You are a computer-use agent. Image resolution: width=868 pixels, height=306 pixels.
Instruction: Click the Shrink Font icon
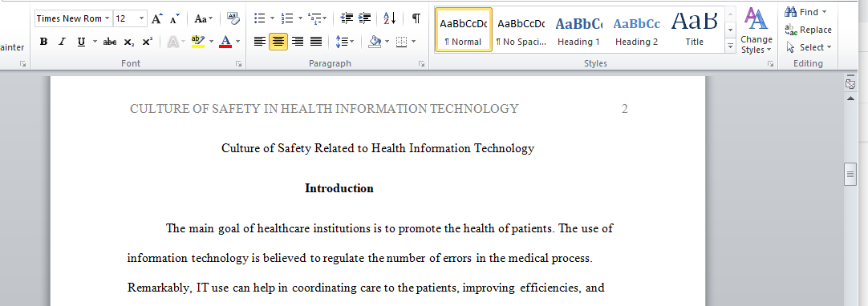(x=174, y=18)
